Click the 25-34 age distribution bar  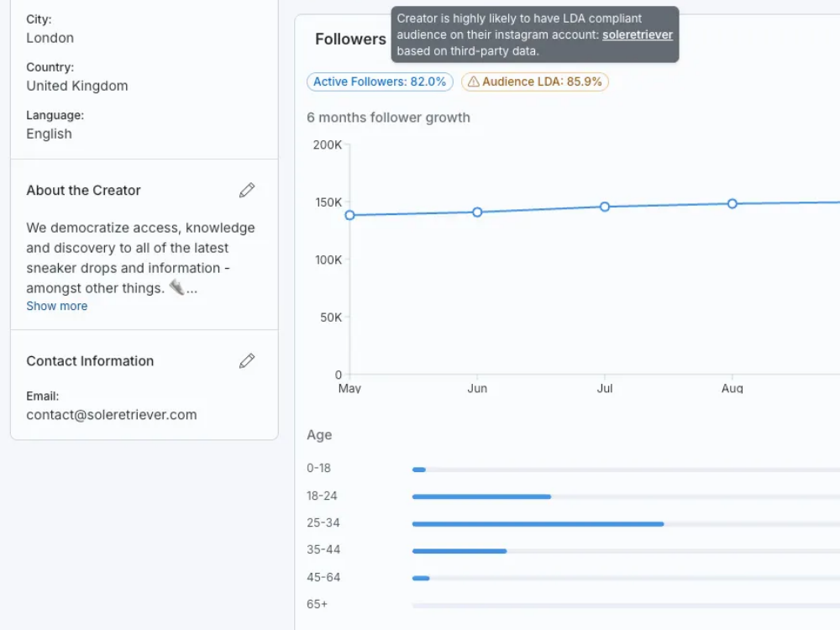pos(538,524)
